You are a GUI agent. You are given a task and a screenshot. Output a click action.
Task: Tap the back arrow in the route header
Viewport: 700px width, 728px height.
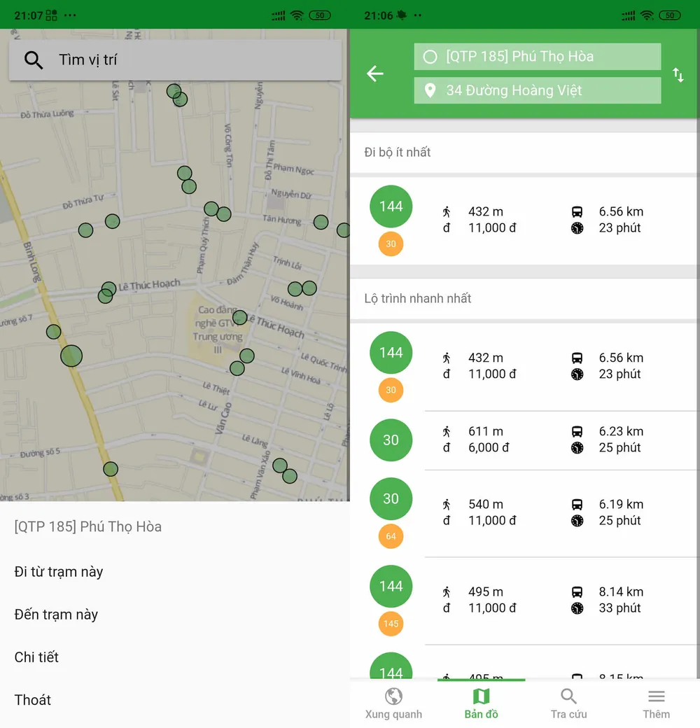pyautogui.click(x=375, y=73)
